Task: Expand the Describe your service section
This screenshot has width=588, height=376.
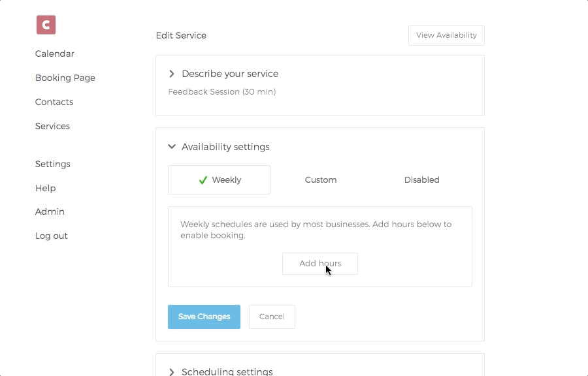Action: click(x=230, y=74)
